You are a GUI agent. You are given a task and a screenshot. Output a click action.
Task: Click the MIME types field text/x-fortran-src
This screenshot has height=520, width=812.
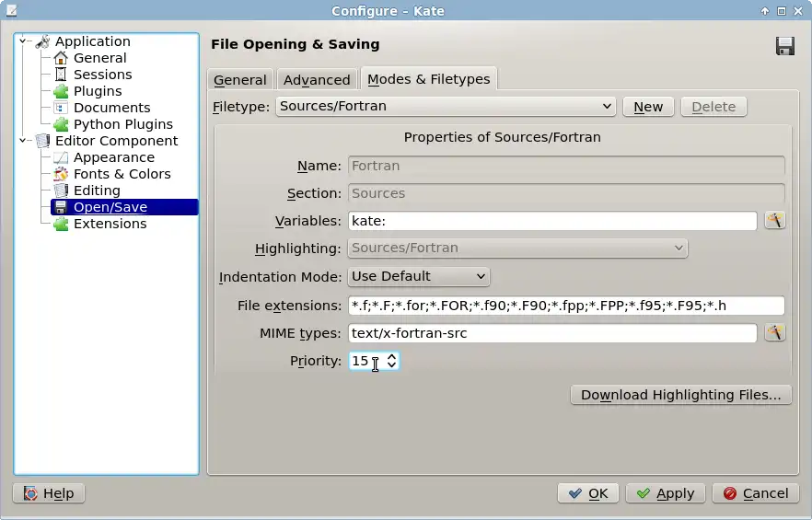click(x=552, y=333)
